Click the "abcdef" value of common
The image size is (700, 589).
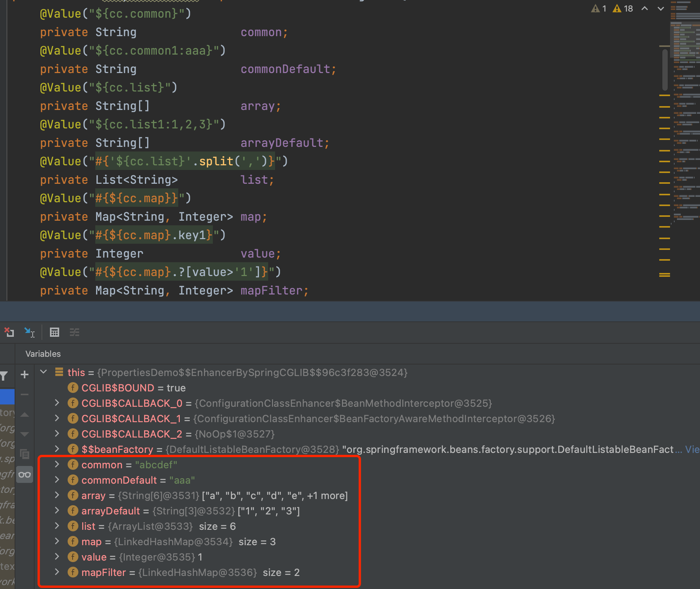coord(156,465)
